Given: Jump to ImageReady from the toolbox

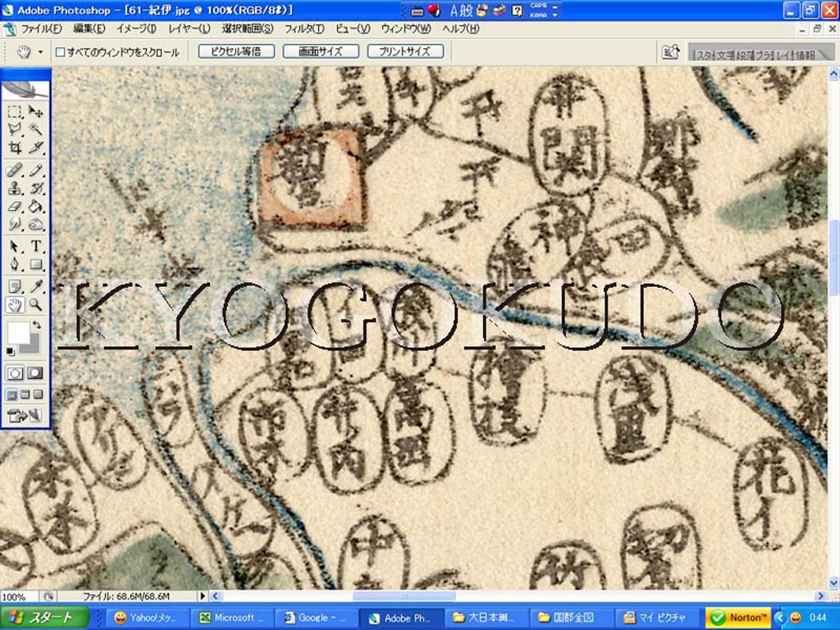Looking at the screenshot, I should coord(25,415).
